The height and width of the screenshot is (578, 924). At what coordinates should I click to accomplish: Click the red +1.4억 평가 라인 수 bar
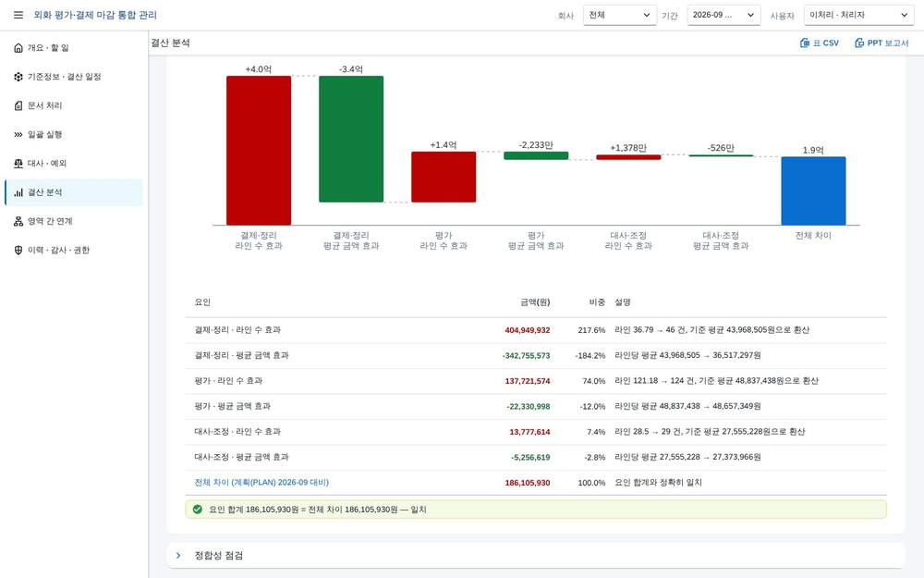[x=444, y=177]
